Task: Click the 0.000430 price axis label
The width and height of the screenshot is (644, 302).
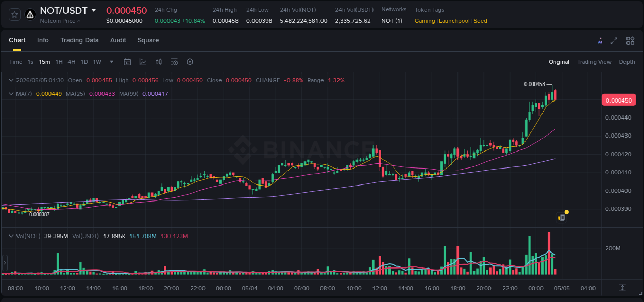Action: coord(618,136)
